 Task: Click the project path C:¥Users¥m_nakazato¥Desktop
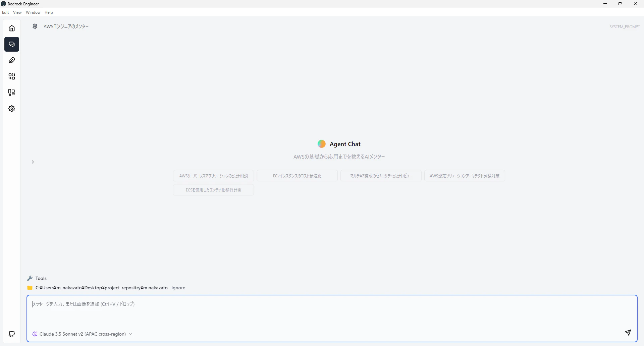[x=102, y=288]
